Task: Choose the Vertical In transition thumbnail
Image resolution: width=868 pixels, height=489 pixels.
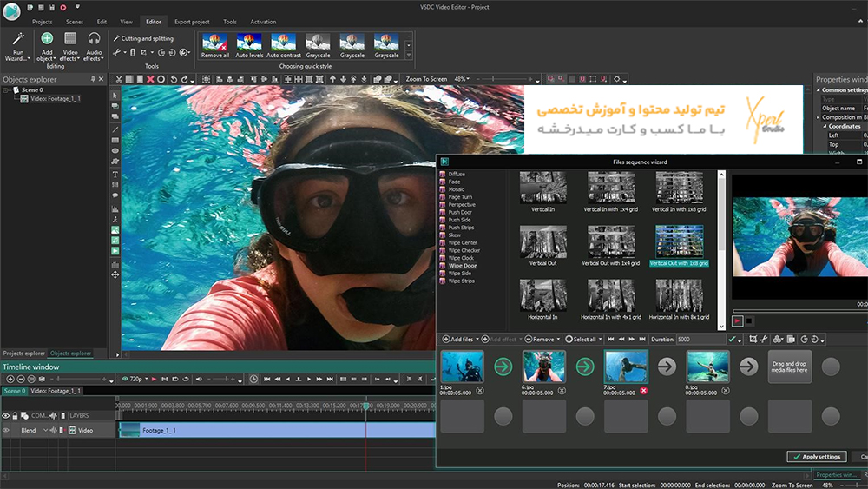Action: click(x=543, y=188)
